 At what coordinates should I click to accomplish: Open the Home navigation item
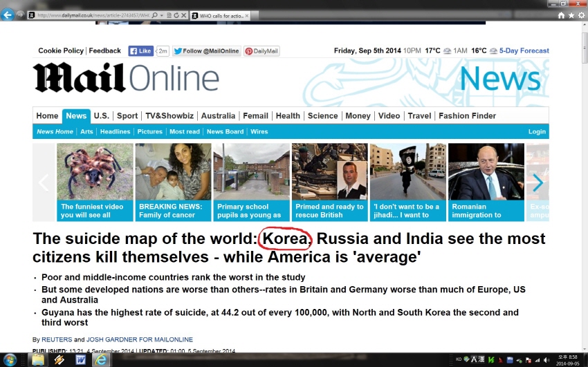pyautogui.click(x=47, y=115)
